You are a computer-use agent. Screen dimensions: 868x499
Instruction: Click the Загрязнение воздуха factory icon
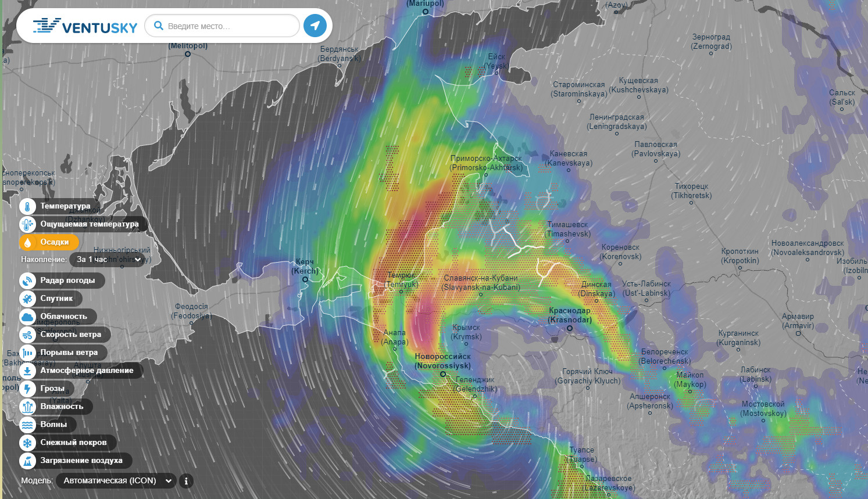coord(27,461)
